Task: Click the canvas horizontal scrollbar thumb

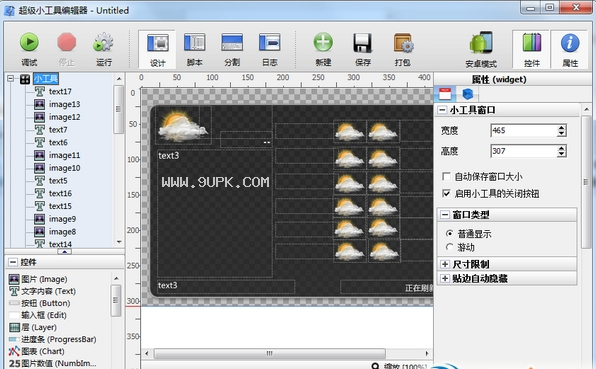Action: 269,353
